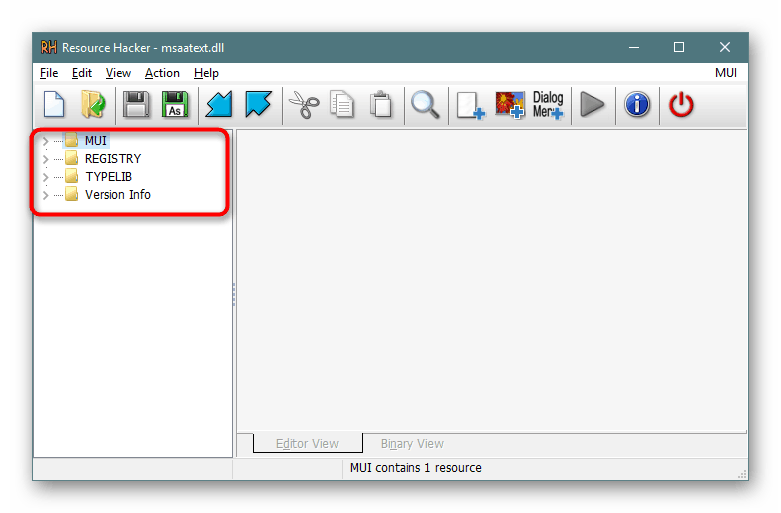The image size is (781, 513).
Task: Click the MUI label in menu bar
Action: (x=726, y=73)
